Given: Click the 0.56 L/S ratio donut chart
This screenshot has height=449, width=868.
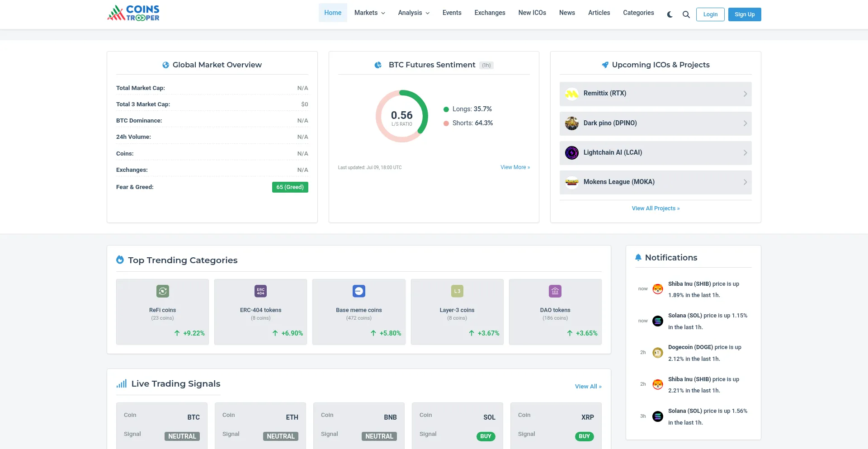Looking at the screenshot, I should [x=401, y=116].
